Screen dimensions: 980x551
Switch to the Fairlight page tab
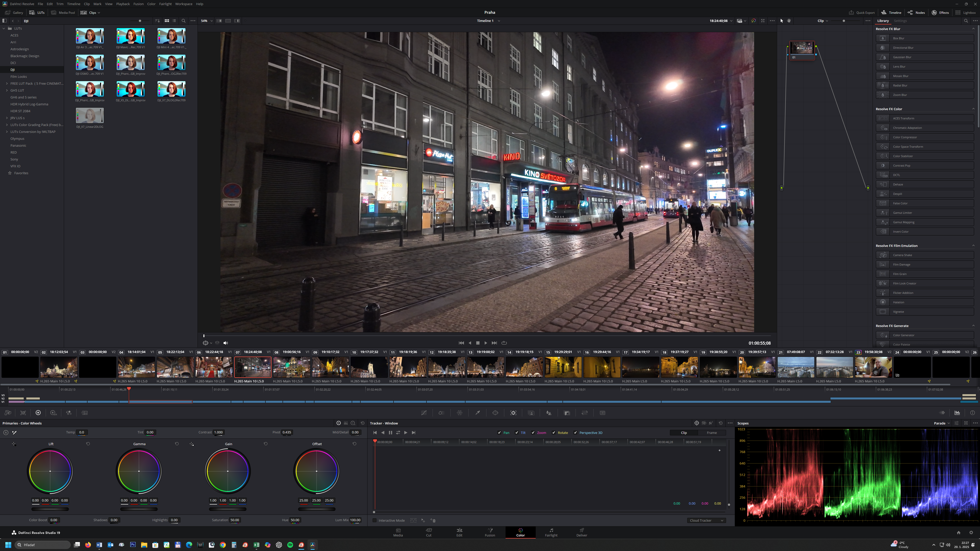coord(551,532)
